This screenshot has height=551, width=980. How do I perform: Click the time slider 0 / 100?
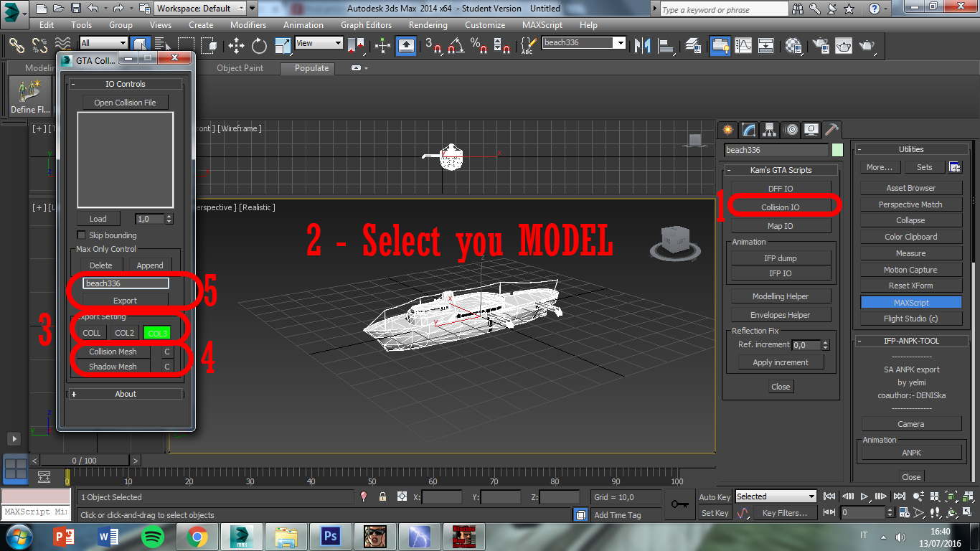coord(85,461)
